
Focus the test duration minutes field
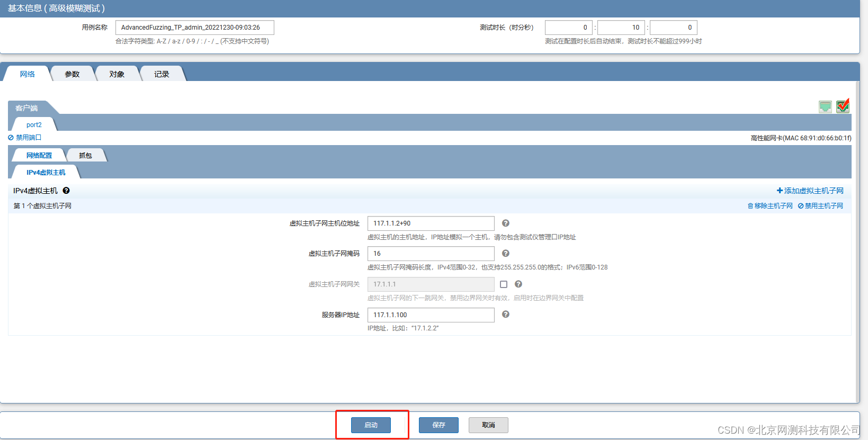tap(621, 28)
